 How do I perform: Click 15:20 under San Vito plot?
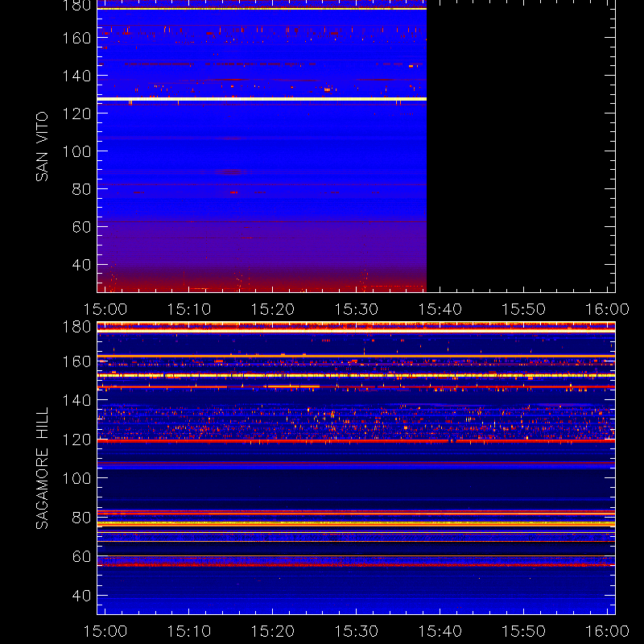click(273, 309)
